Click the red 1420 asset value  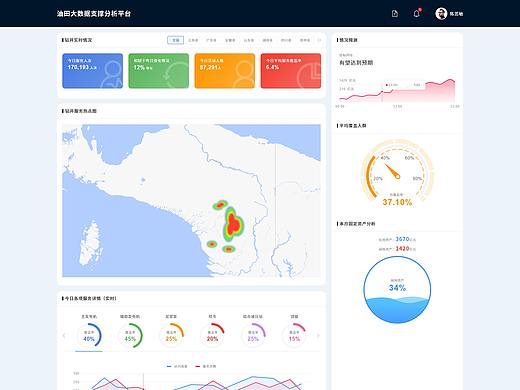402,248
